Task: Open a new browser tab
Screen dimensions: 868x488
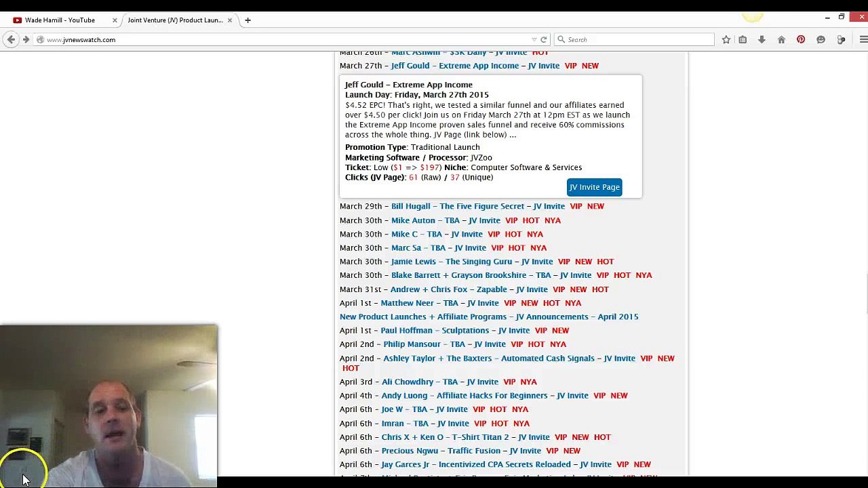Action: (x=248, y=20)
